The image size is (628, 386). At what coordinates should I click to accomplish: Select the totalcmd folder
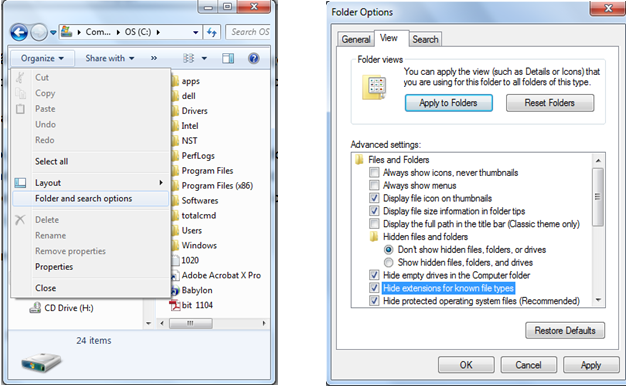pos(199,215)
